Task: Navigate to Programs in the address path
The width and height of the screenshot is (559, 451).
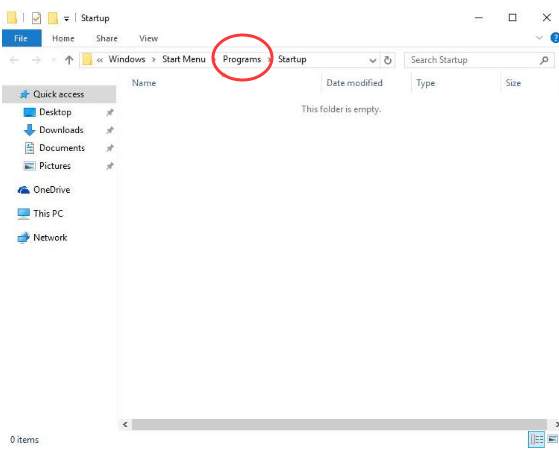Action: click(x=242, y=59)
